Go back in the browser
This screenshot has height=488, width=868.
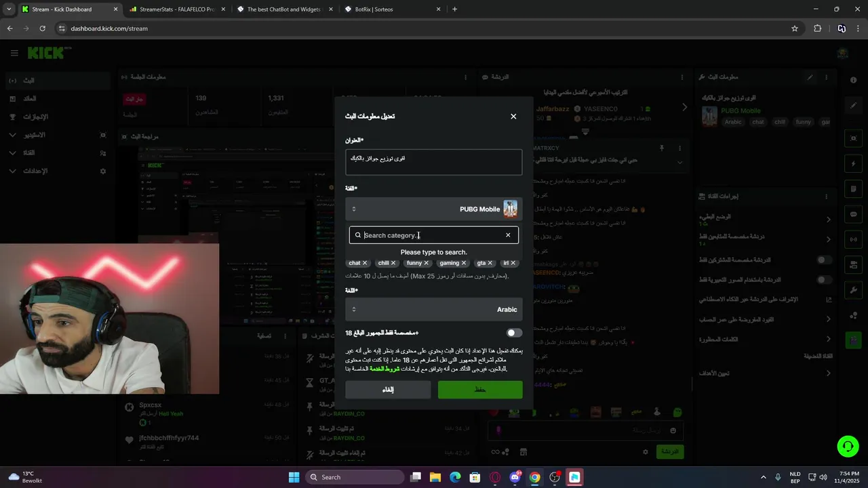coord(9,28)
